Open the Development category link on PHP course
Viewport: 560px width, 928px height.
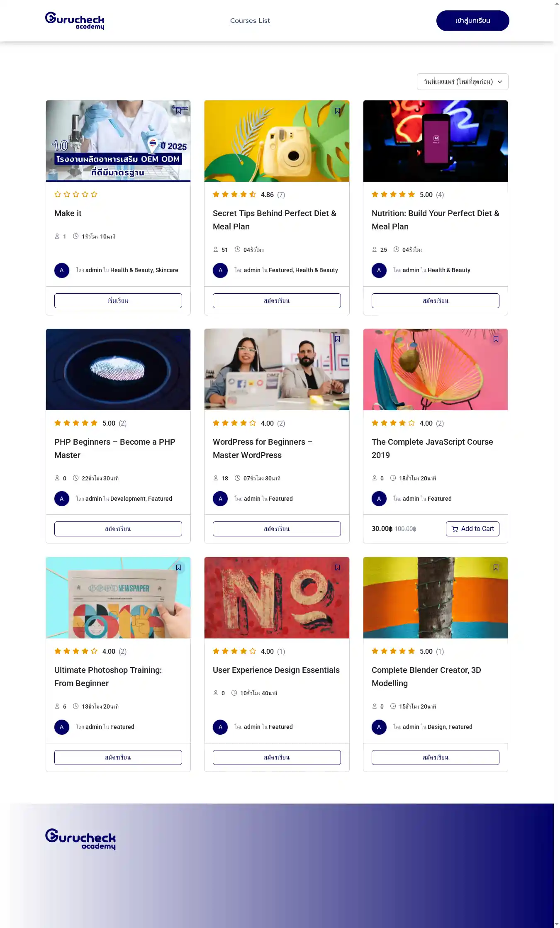(128, 499)
